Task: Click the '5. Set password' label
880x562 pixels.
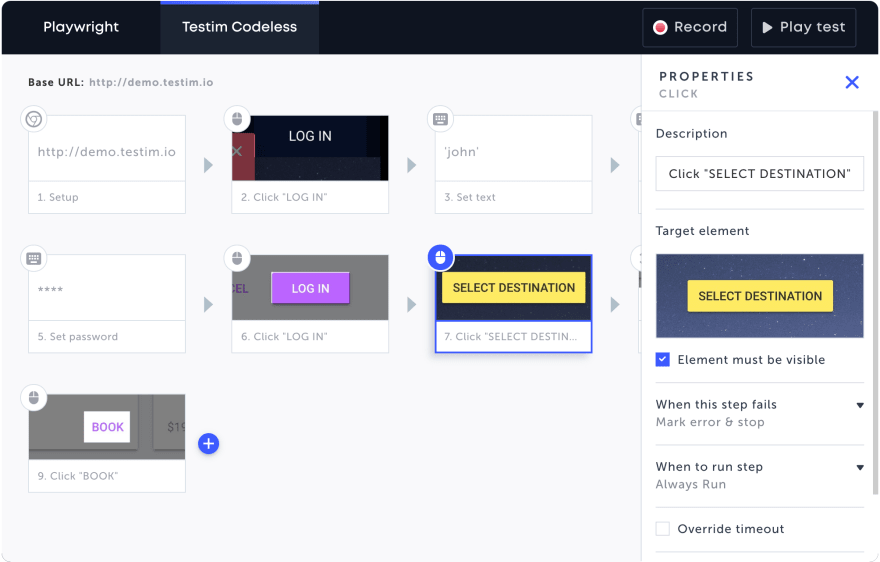Action: point(77,336)
